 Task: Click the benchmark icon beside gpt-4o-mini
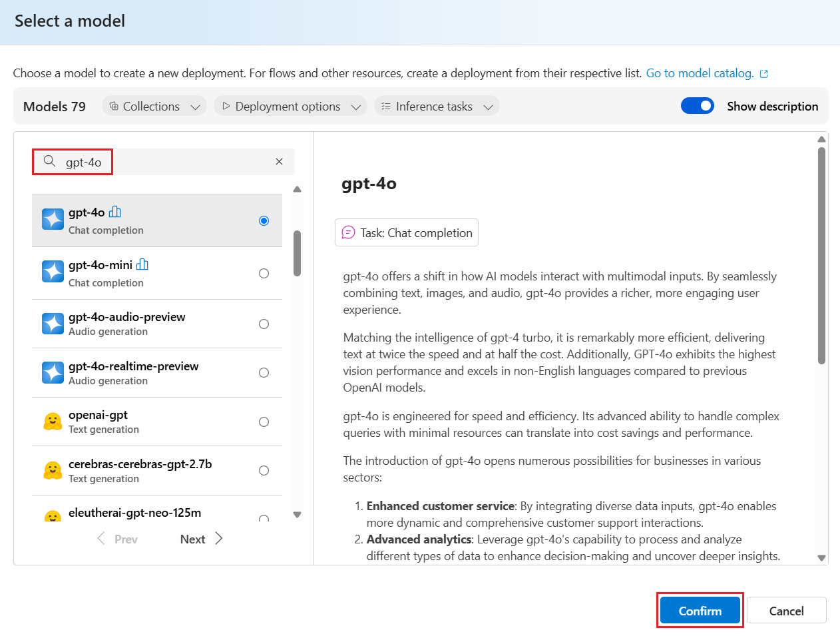point(141,264)
